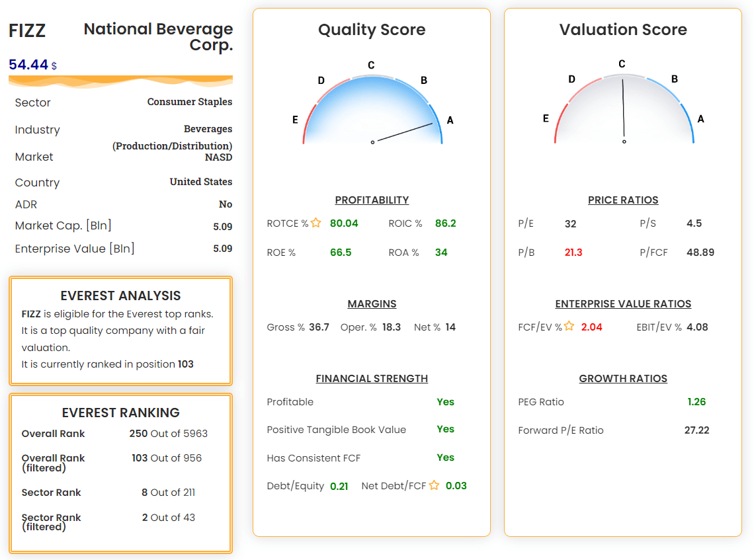754x560 pixels.
Task: Click the NASD market value
Action: tap(218, 157)
